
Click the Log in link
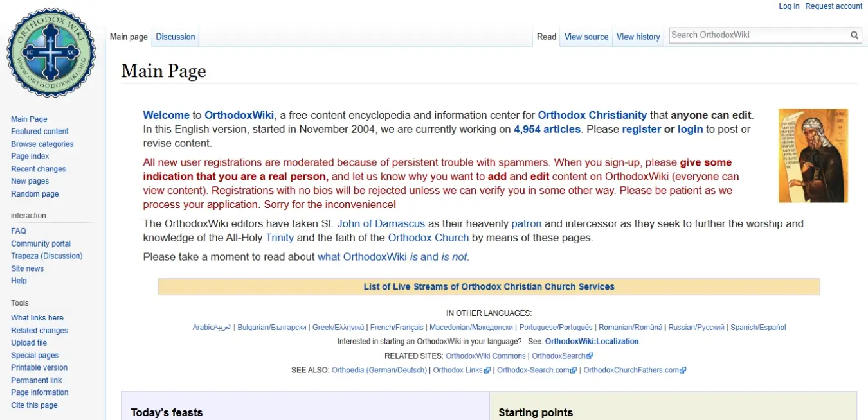[x=789, y=6]
